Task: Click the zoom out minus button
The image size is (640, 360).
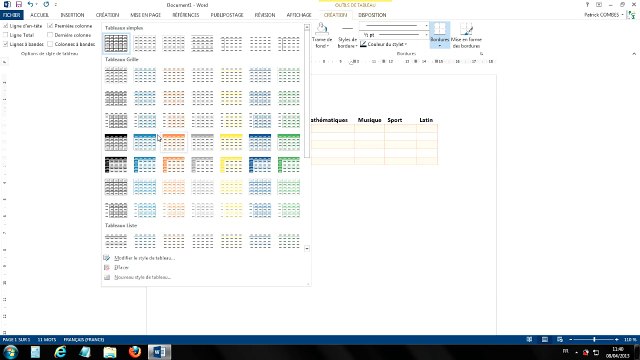Action: (571, 339)
